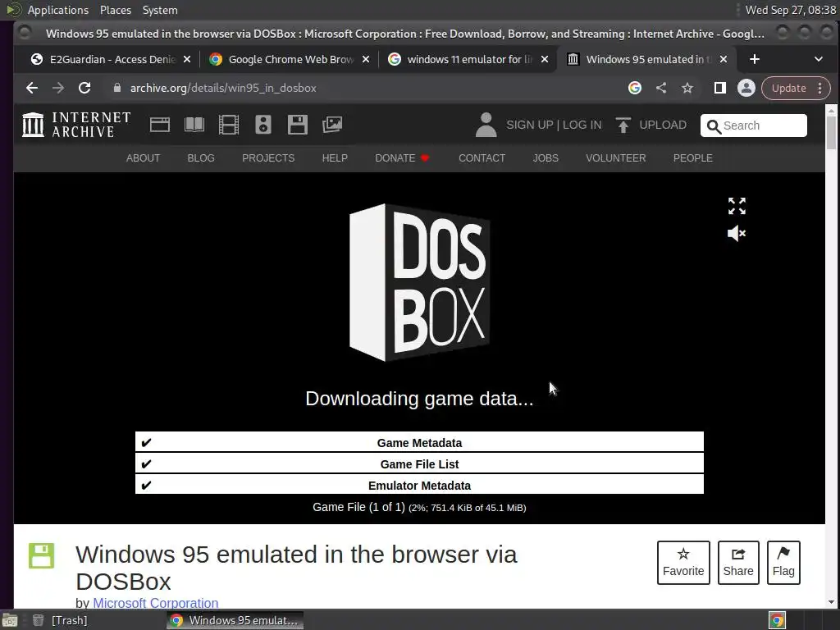Click the Internet Archive logo
Screen dimensions: 840x630
pyautogui.click(x=76, y=125)
